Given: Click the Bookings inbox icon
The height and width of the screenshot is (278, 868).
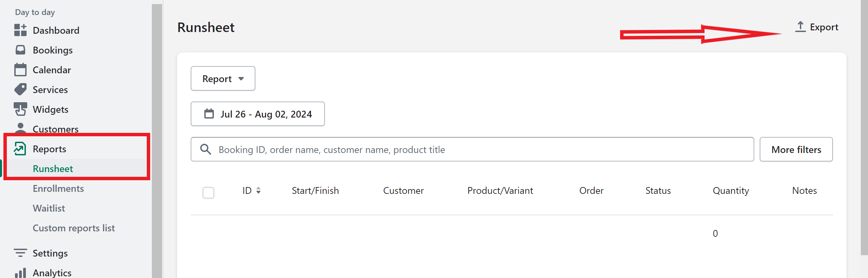Looking at the screenshot, I should [20, 50].
